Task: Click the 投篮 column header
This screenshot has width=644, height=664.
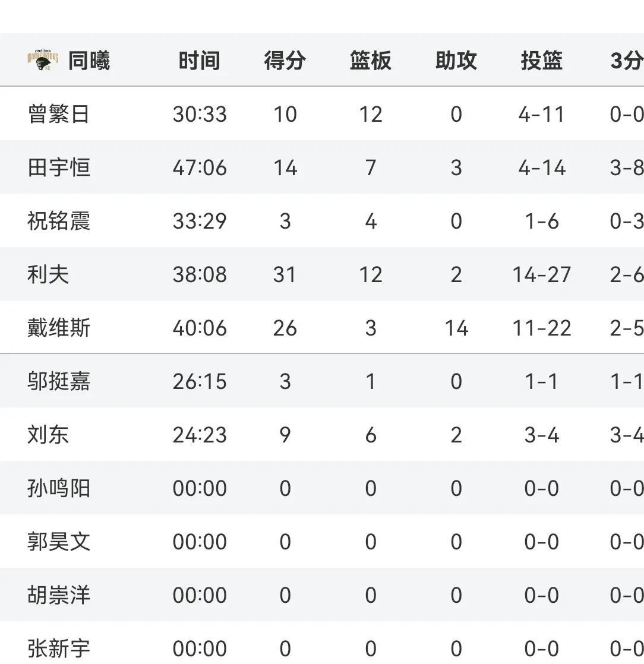Action: pyautogui.click(x=542, y=61)
